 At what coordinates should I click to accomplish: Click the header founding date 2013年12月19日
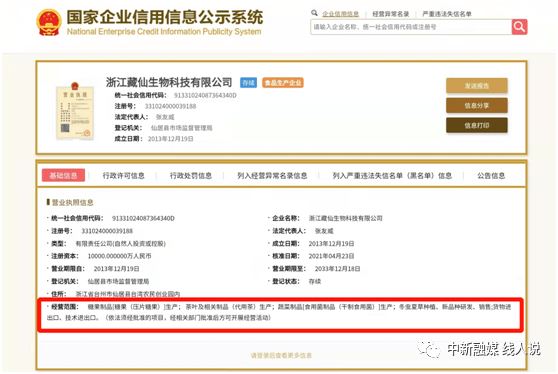[170, 139]
